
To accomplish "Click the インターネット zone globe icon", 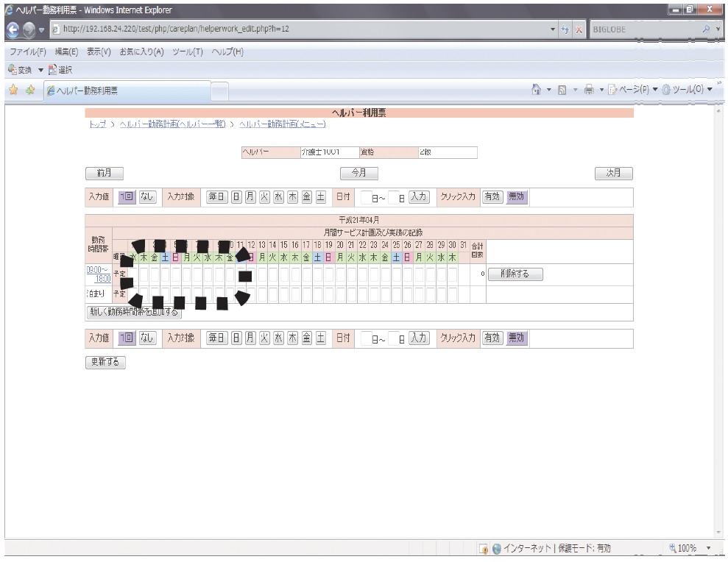I will 497,549.
